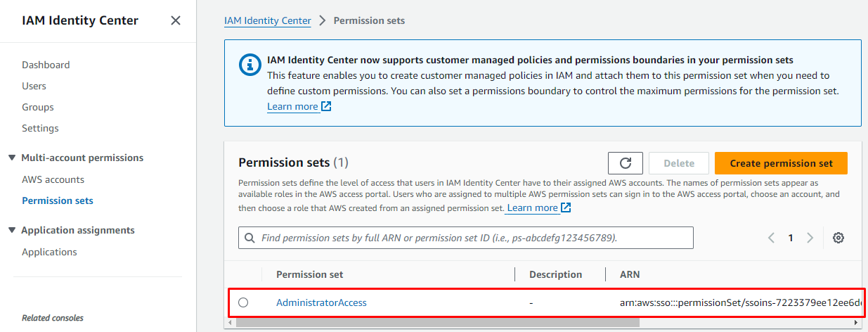Open the Users page
Screen dimensions: 868x332
34,86
